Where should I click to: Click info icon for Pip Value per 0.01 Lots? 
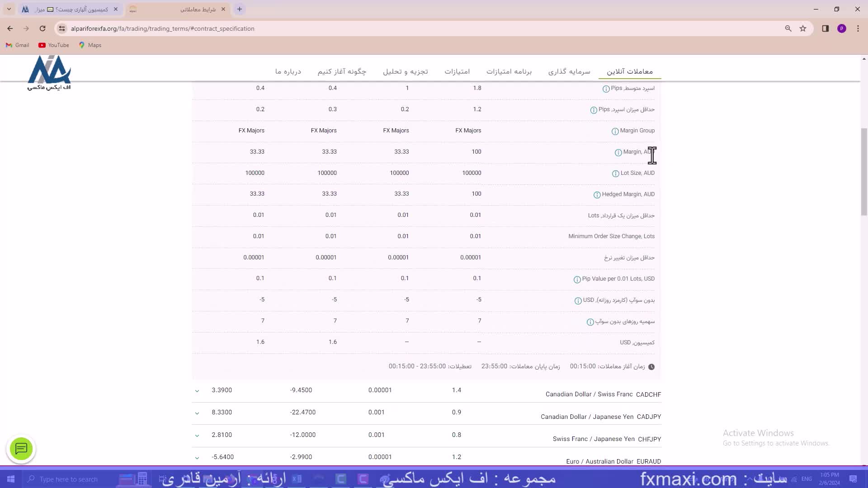pos(577,280)
